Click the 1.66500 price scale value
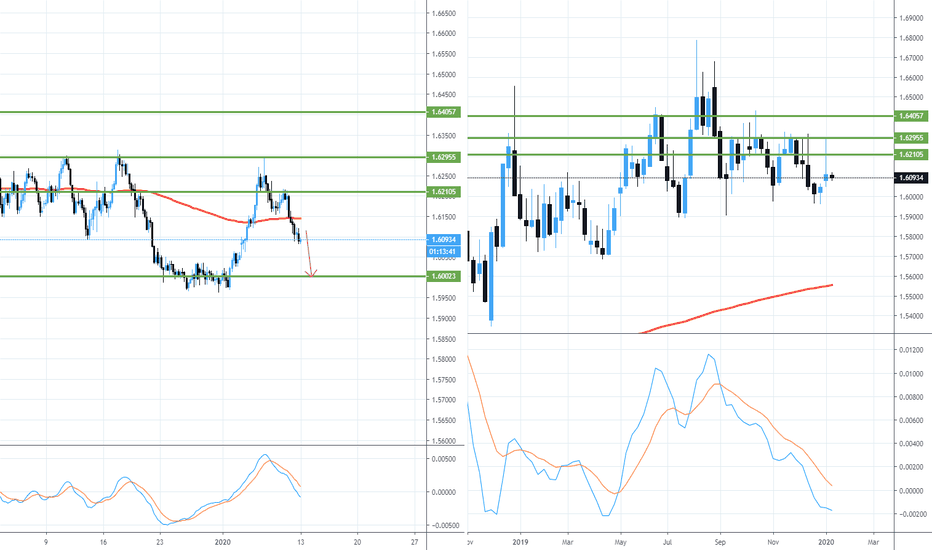The image size is (932, 550). [444, 14]
